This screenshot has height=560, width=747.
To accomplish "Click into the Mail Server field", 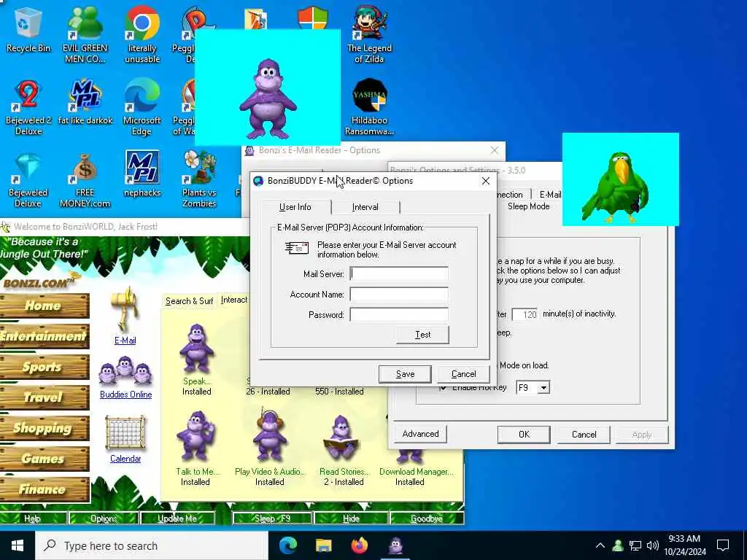I will pos(399,274).
